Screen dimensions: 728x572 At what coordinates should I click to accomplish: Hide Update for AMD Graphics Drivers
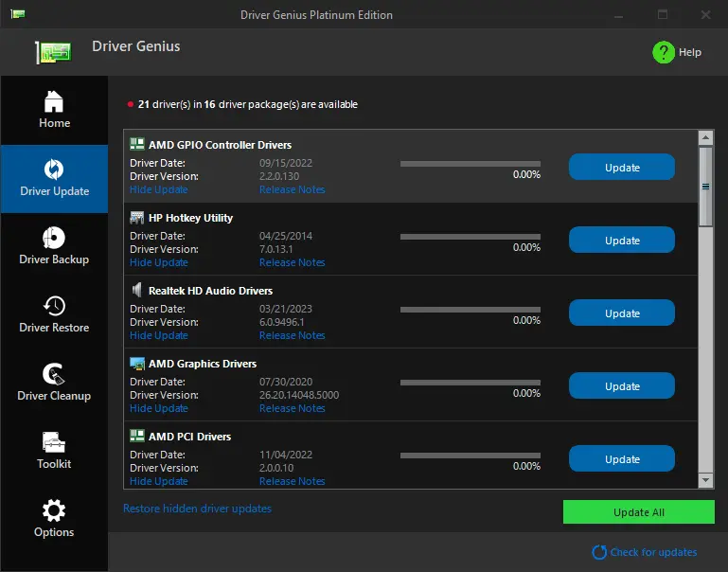159,408
